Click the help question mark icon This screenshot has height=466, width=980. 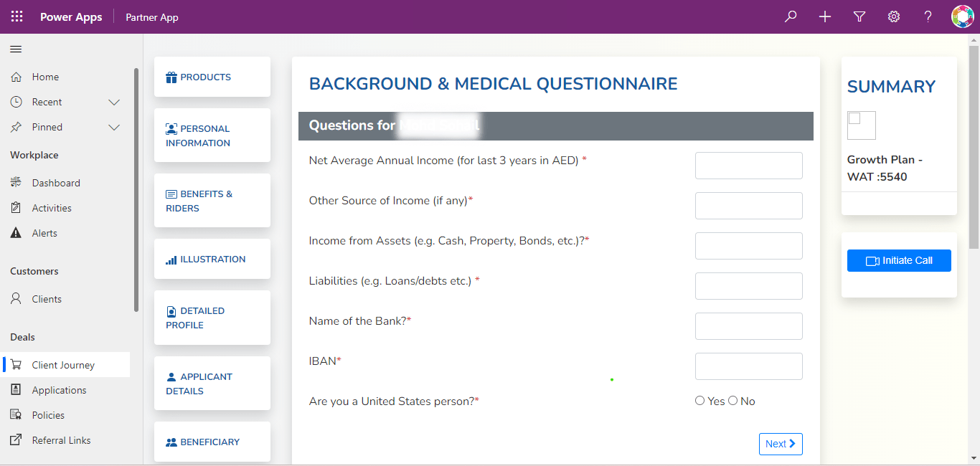(x=928, y=16)
